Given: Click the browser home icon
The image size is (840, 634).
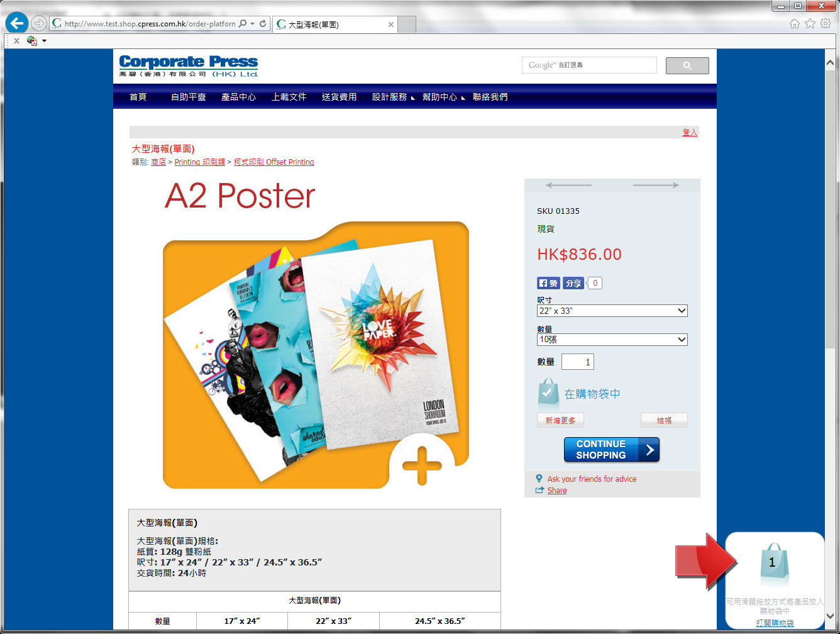Looking at the screenshot, I should [x=795, y=23].
